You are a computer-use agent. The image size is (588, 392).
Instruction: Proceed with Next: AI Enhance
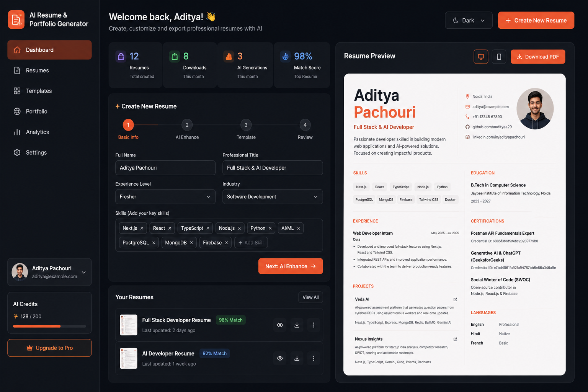point(291,266)
